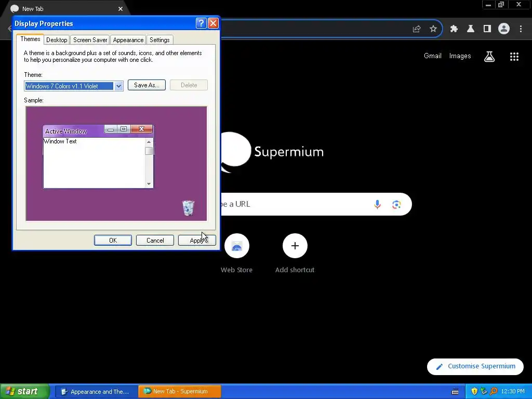532x399 pixels.
Task: Click Customise Supermium button
Action: tap(475, 366)
